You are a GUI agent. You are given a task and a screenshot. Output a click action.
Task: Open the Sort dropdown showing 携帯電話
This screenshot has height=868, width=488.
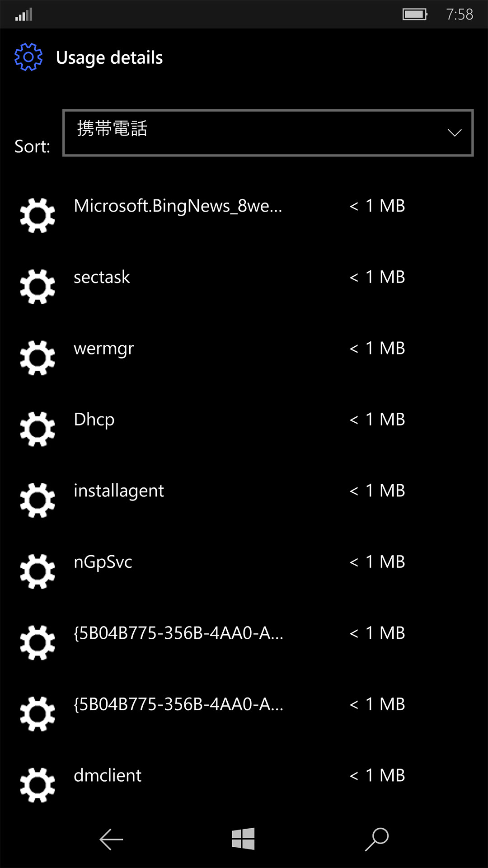coord(267,133)
